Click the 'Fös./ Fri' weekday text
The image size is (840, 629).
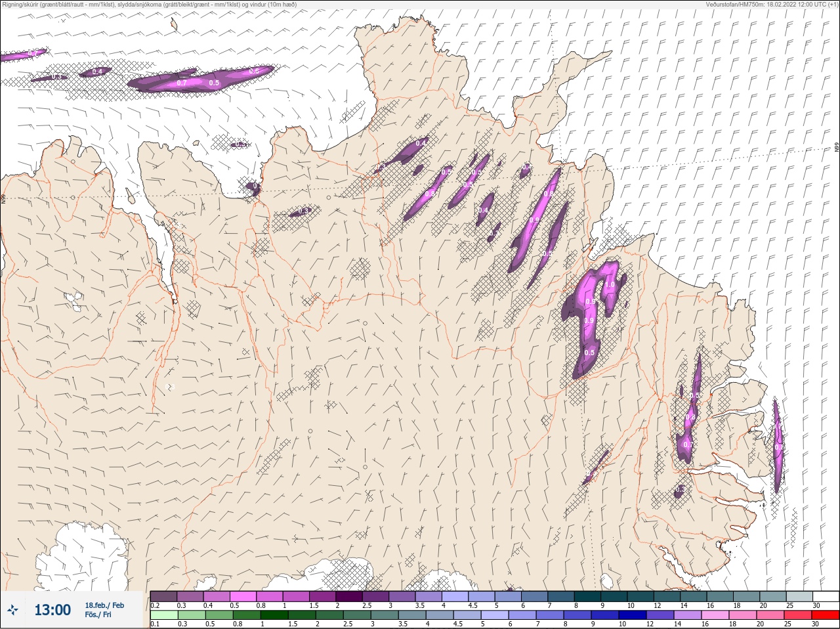tap(98, 615)
